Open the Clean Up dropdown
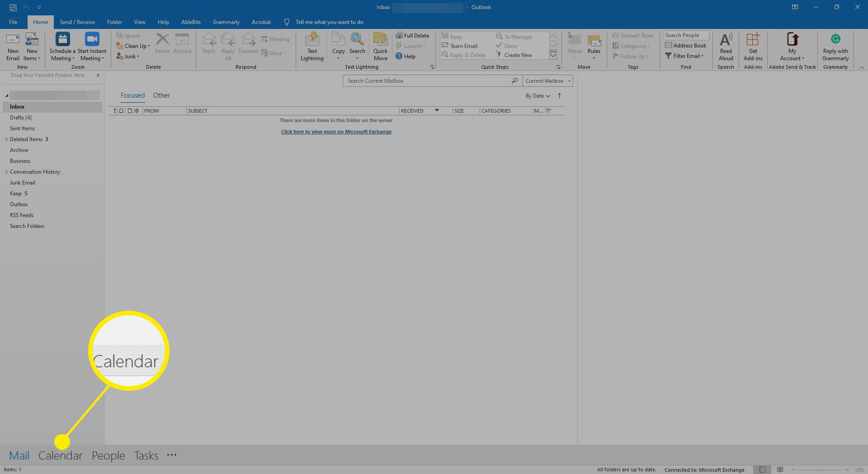This screenshot has width=868, height=474. pyautogui.click(x=133, y=46)
